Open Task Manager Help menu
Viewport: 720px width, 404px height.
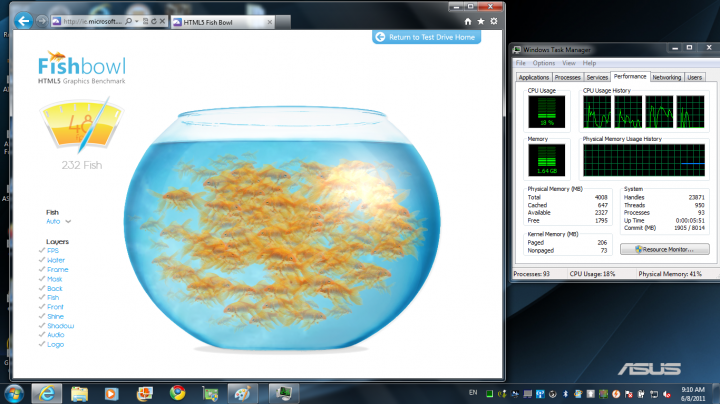pos(589,63)
